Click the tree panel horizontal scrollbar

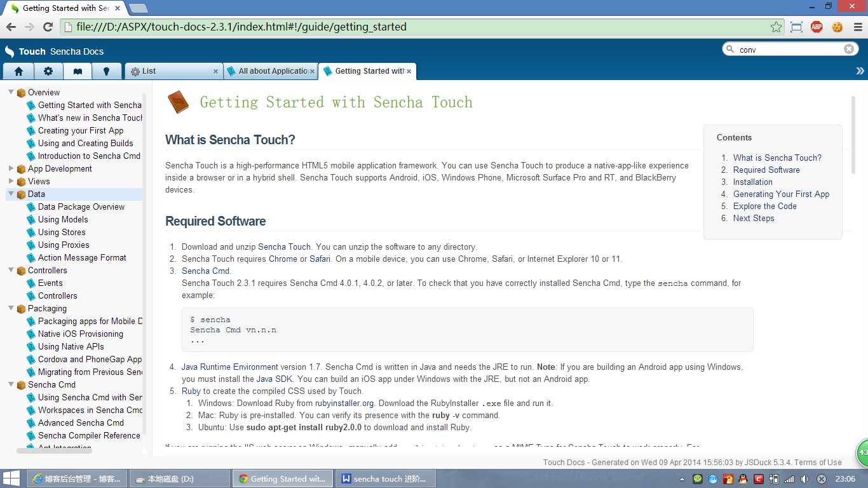click(x=54, y=451)
